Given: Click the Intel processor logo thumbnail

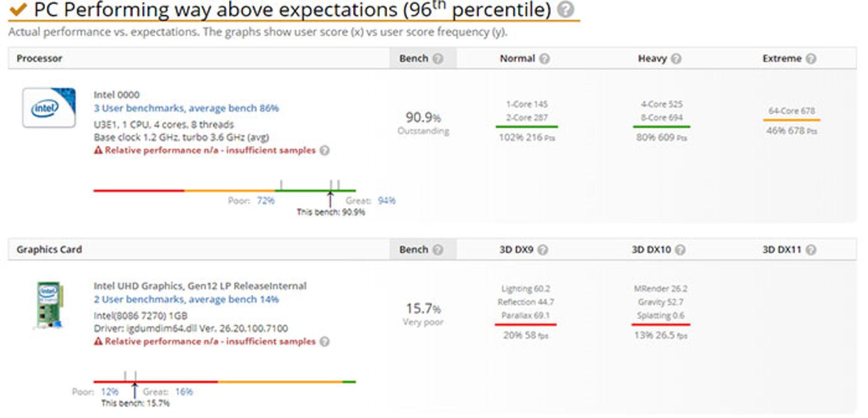Looking at the screenshot, I should (x=49, y=108).
